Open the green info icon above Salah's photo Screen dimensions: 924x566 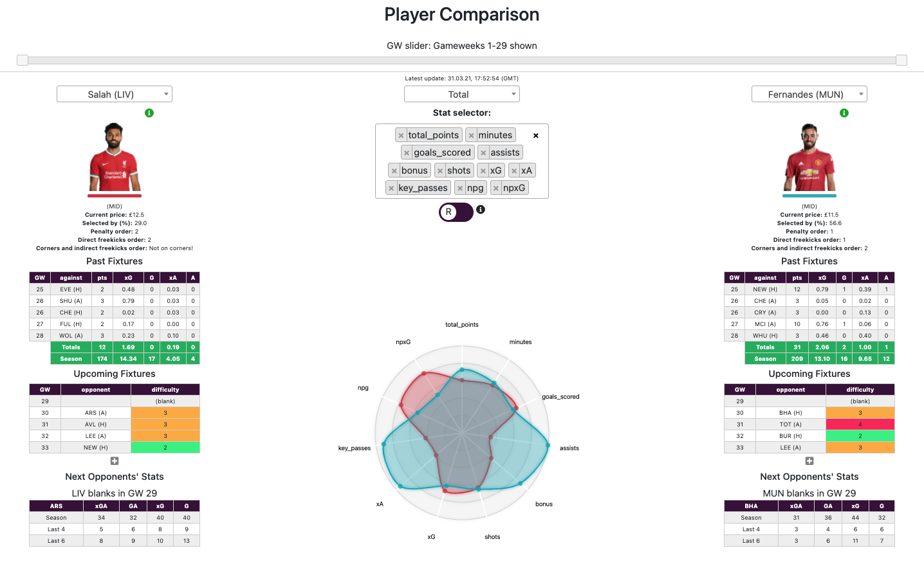[x=149, y=113]
